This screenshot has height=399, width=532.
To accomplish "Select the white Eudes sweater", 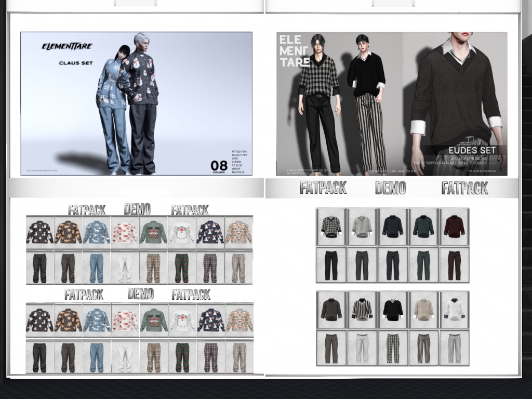I will pos(454,310).
